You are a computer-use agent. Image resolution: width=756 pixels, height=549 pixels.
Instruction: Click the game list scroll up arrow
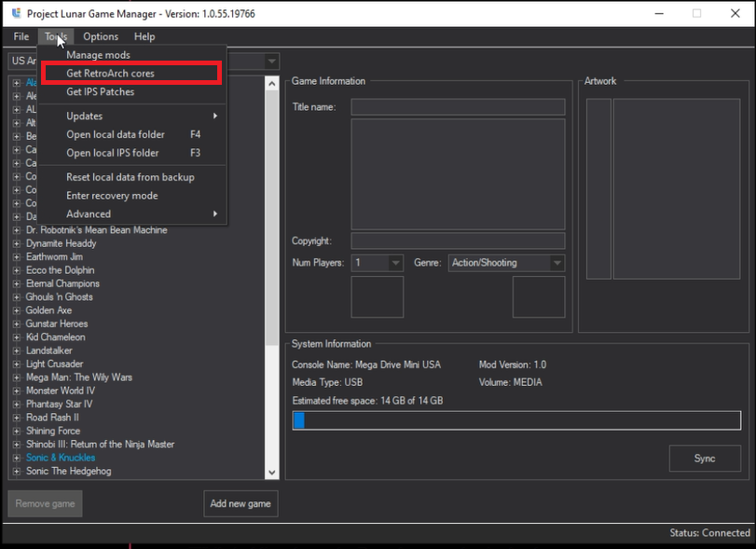272,84
